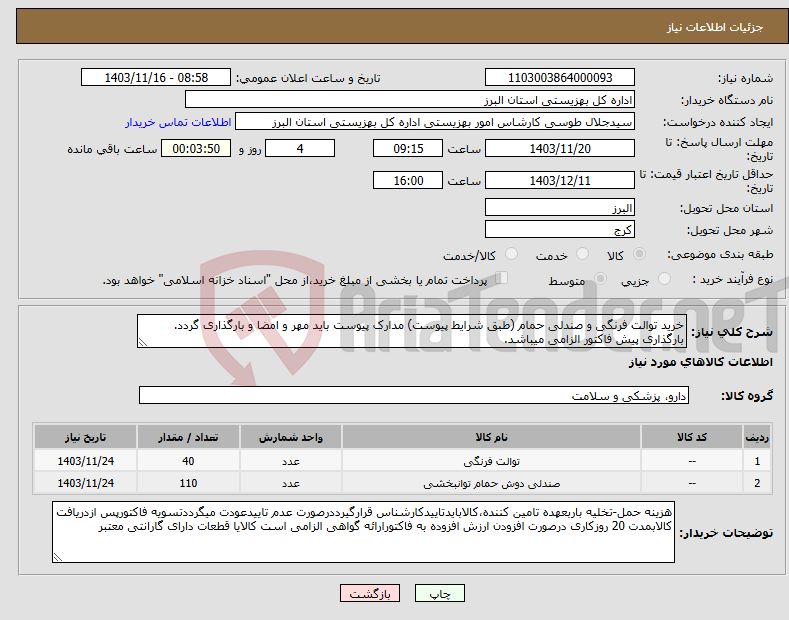Click the شماره نیاز number field
The width and height of the screenshot is (789, 620).
(x=560, y=78)
